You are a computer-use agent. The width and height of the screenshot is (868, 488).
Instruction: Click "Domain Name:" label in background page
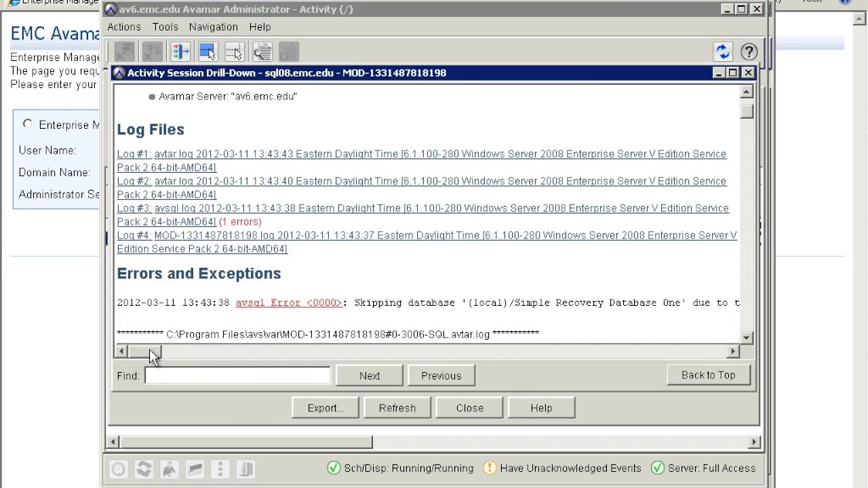coord(54,172)
